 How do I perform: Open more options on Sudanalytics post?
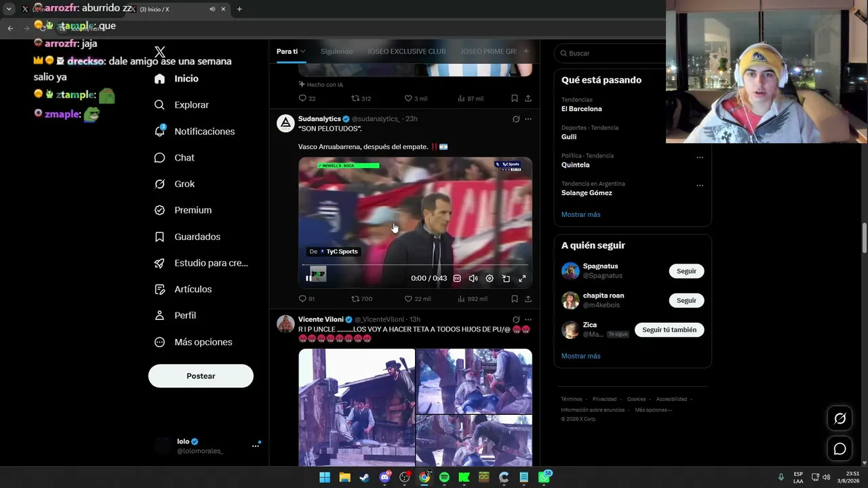pos(528,119)
